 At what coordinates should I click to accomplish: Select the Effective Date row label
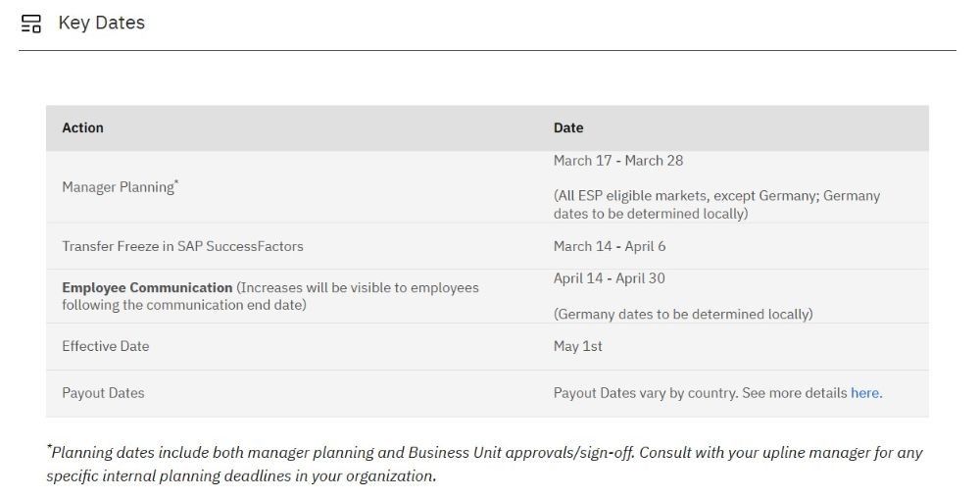tap(106, 346)
